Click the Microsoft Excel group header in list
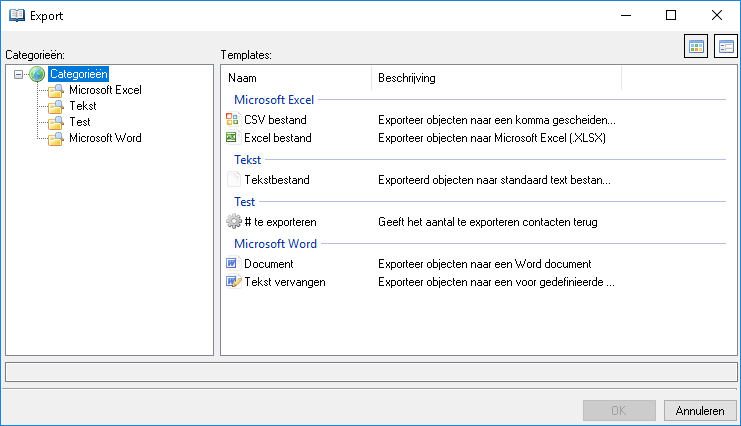The image size is (741, 426). coord(274,100)
